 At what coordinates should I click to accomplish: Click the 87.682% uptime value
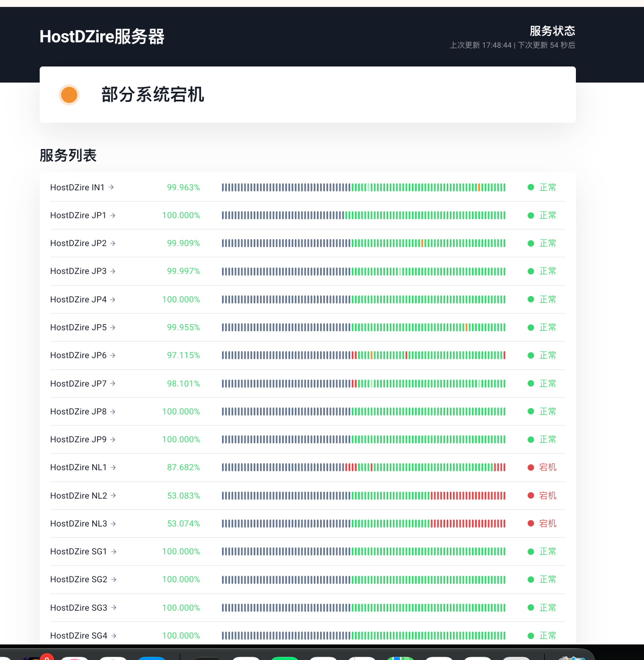pyautogui.click(x=183, y=467)
